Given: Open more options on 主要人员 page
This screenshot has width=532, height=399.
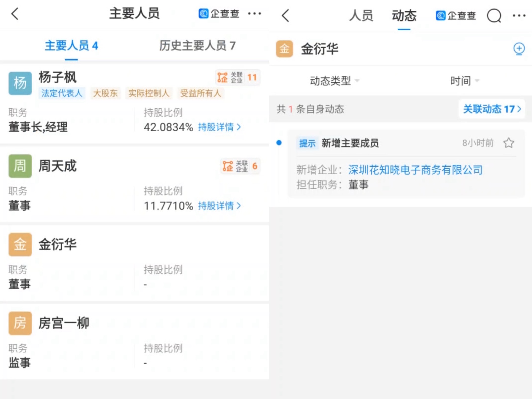Looking at the screenshot, I should pyautogui.click(x=254, y=14).
